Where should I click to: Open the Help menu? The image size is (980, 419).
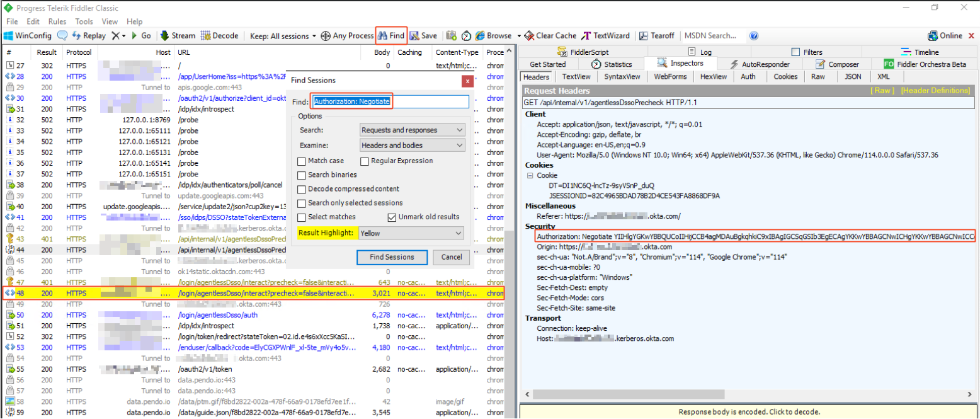(134, 21)
